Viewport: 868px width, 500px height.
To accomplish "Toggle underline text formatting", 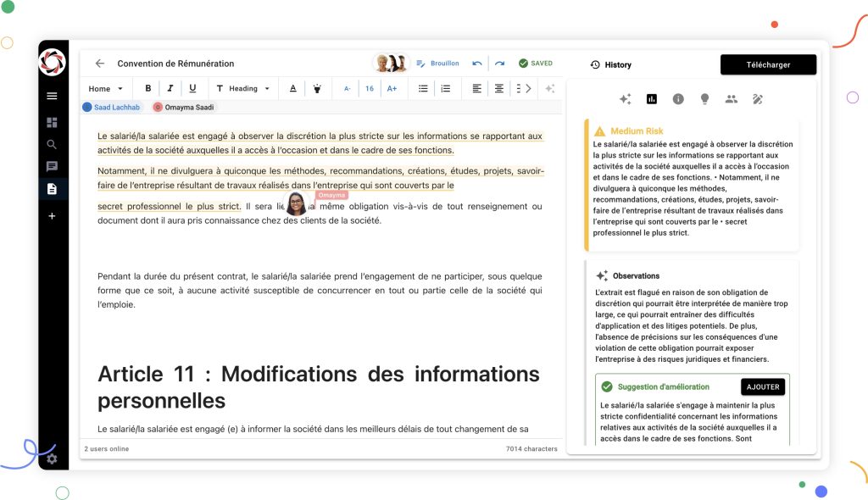I will [x=192, y=88].
